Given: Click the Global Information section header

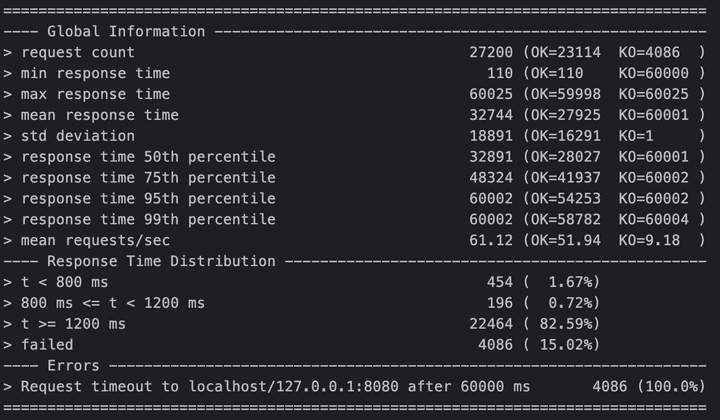Looking at the screenshot, I should (x=125, y=31).
